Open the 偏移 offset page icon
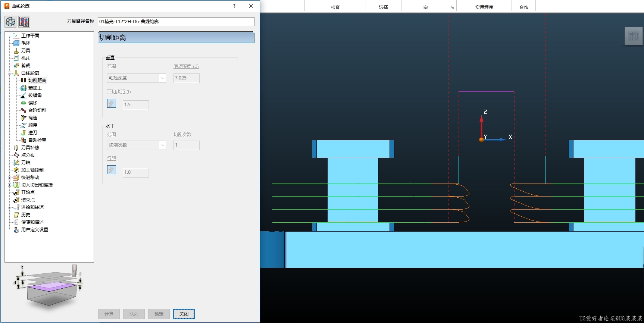Viewport: 644px width, 323px height. pos(24,103)
